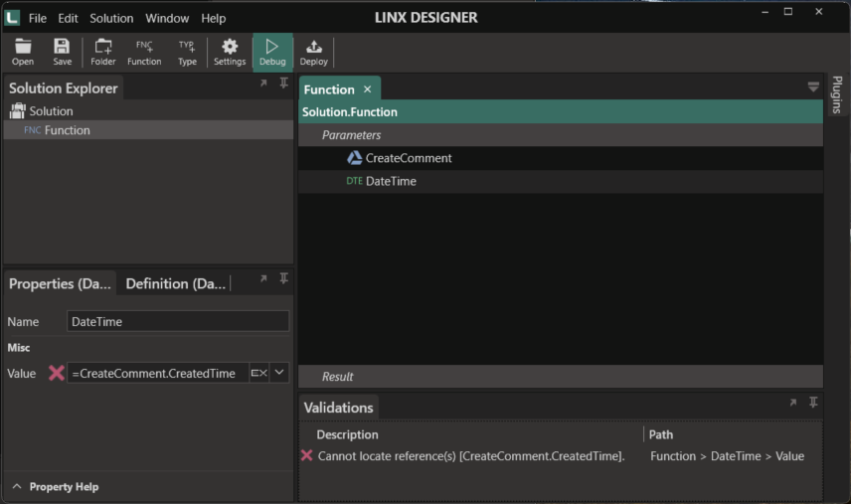This screenshot has height=504, width=851.
Task: Add a new Type from the toolbar
Action: coord(187,52)
